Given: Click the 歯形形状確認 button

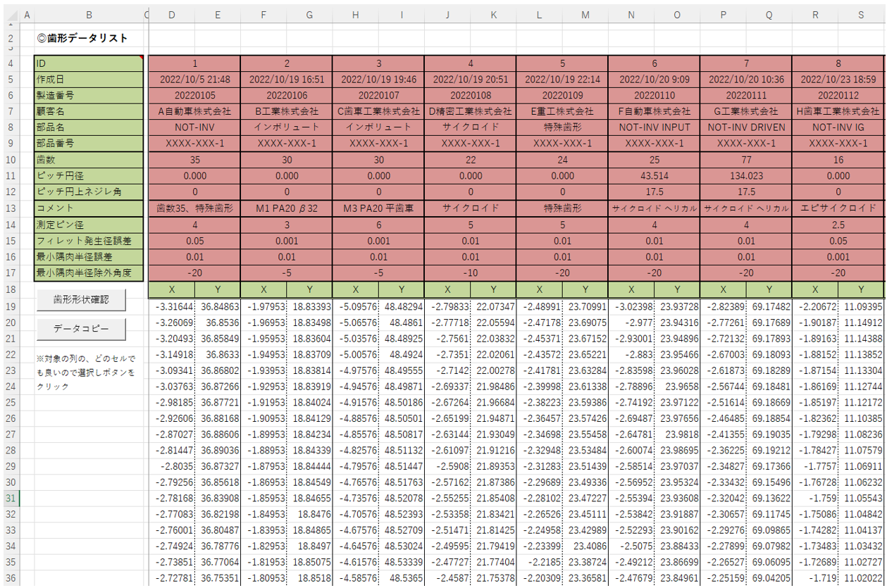Looking at the screenshot, I should (82, 299).
